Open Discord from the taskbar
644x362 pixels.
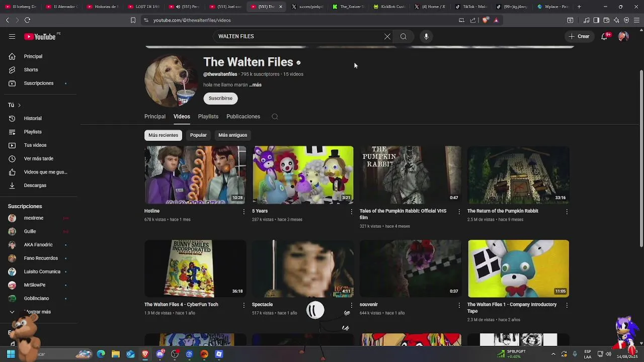pyautogui.click(x=160, y=354)
